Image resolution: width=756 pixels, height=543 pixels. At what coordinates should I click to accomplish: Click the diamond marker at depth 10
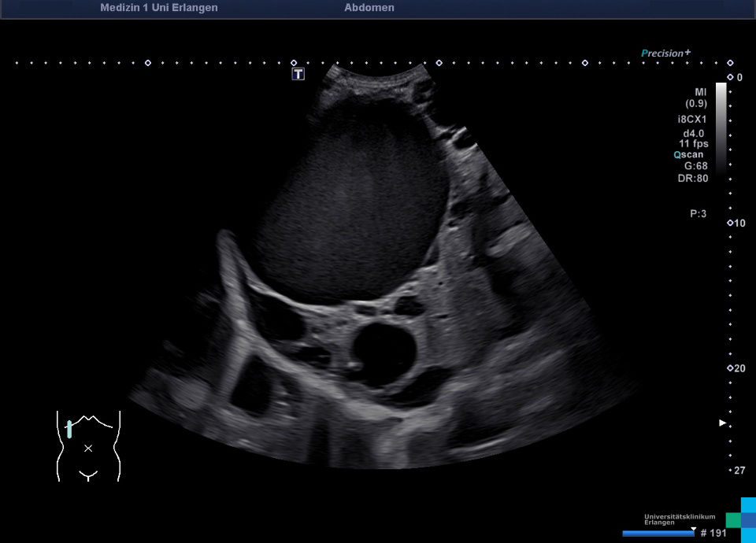[x=730, y=223]
